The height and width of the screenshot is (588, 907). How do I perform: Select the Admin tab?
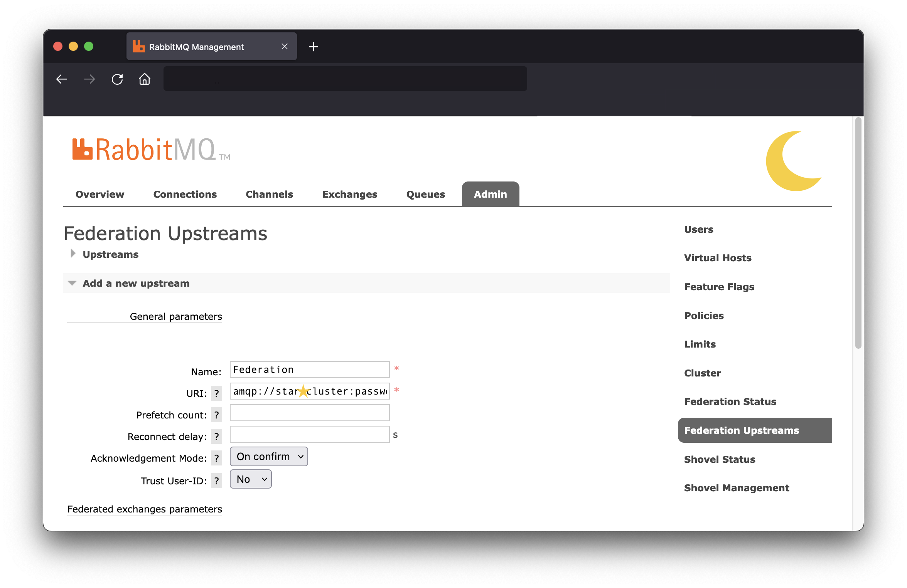tap(491, 194)
